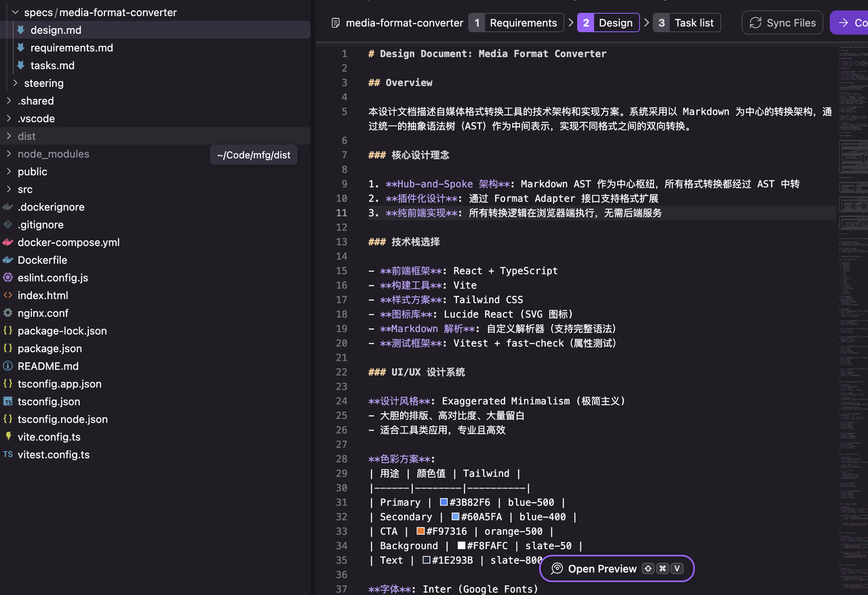The height and width of the screenshot is (595, 868).
Task: Click the HTML icon beside index.html
Action: [8, 295]
